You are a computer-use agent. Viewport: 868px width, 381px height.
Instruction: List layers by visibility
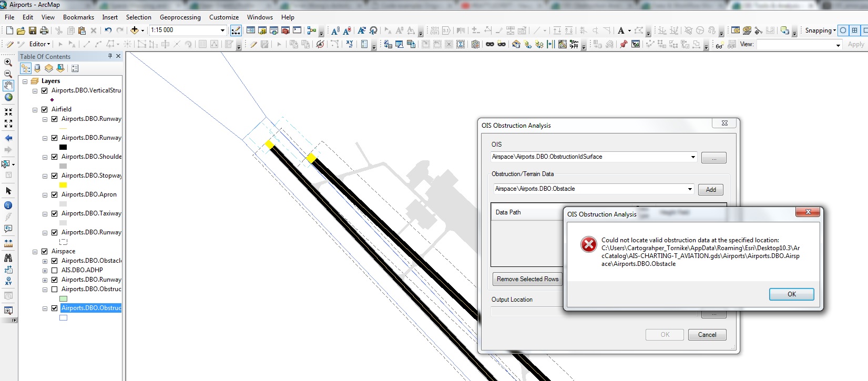click(x=49, y=68)
